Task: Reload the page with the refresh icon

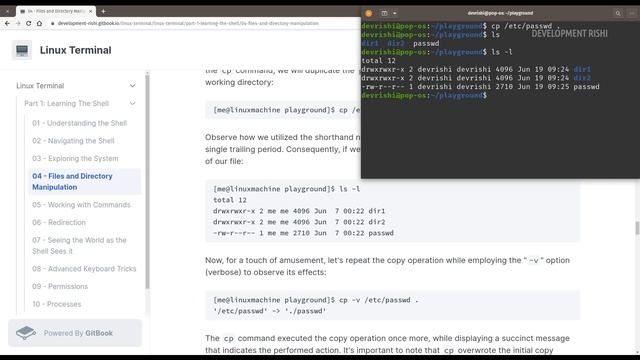Action: [29, 24]
